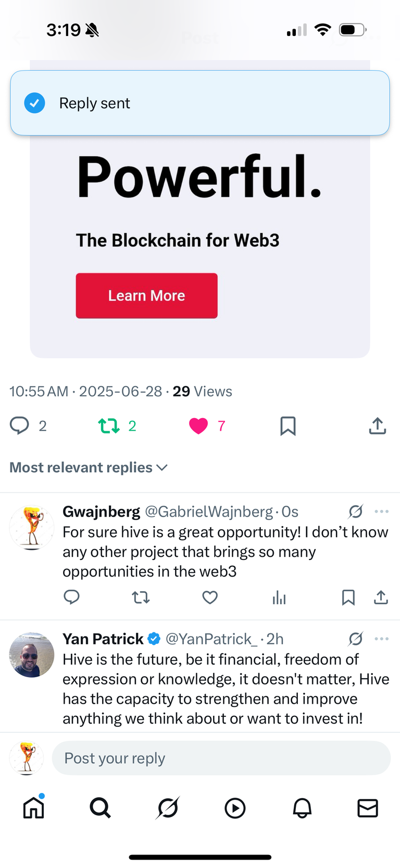Open Grok from the bottom navigation bar
The width and height of the screenshot is (400, 868).
tap(168, 808)
